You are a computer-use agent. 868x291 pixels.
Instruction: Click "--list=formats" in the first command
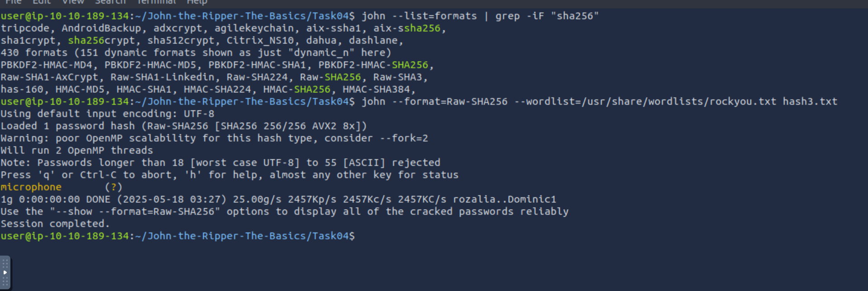434,16
